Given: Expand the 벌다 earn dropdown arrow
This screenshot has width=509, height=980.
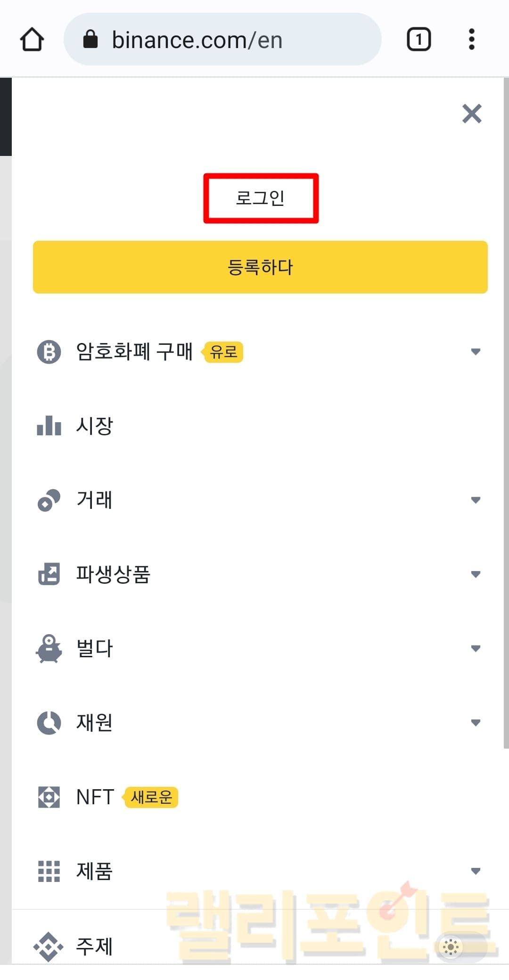Looking at the screenshot, I should pyautogui.click(x=476, y=648).
